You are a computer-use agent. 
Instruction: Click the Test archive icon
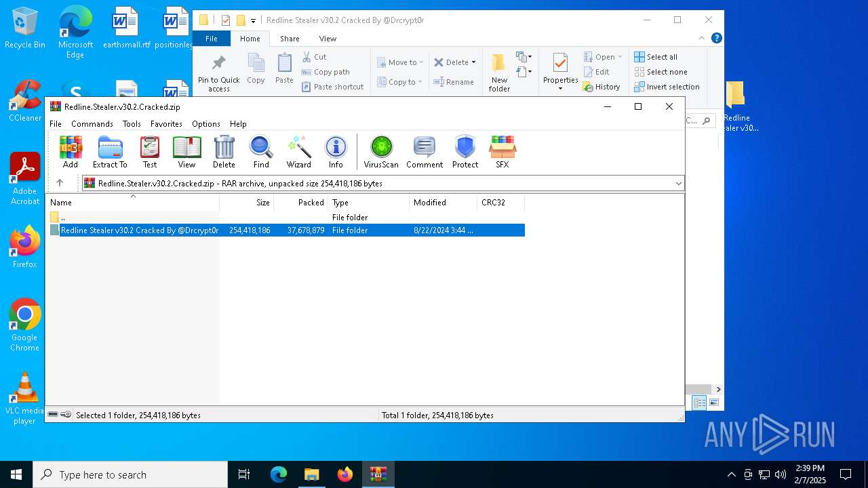point(150,152)
